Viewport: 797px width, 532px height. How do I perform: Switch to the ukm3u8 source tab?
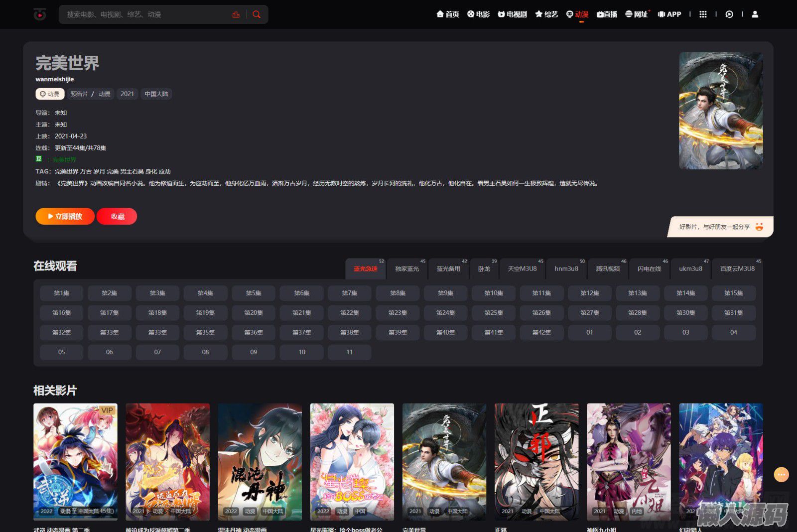click(690, 269)
